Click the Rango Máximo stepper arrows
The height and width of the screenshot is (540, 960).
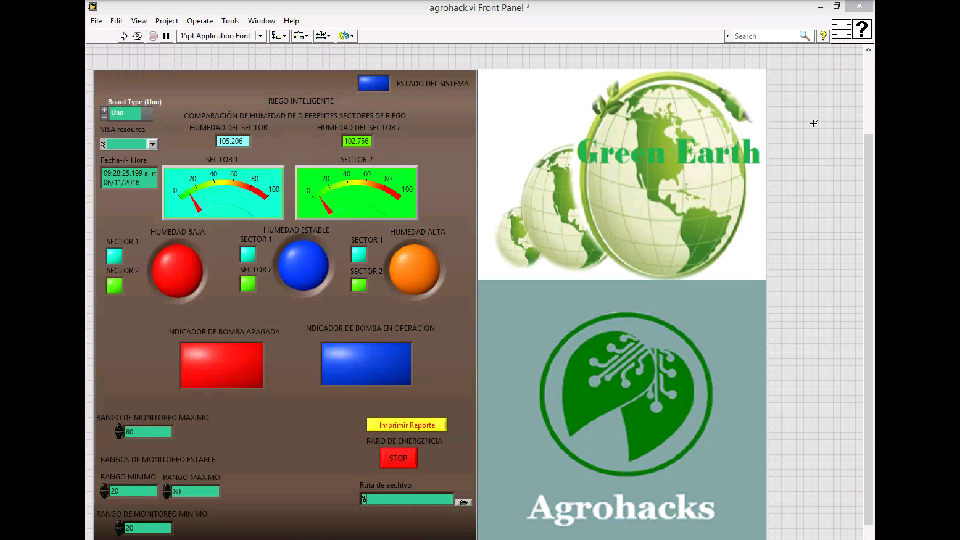(x=167, y=491)
